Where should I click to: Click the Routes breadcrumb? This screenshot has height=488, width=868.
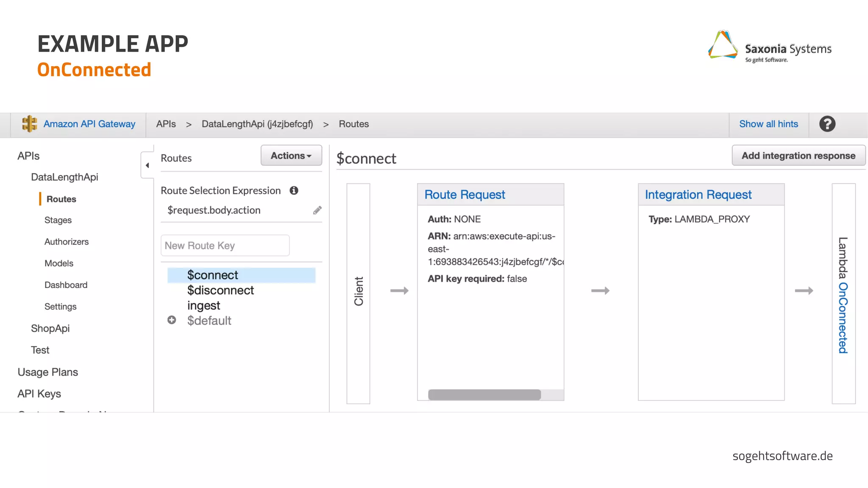353,124
